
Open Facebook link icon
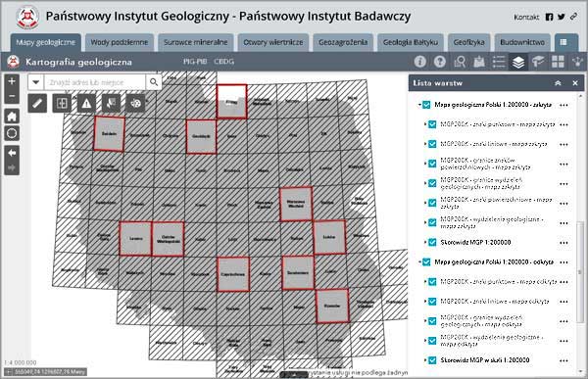(549, 17)
